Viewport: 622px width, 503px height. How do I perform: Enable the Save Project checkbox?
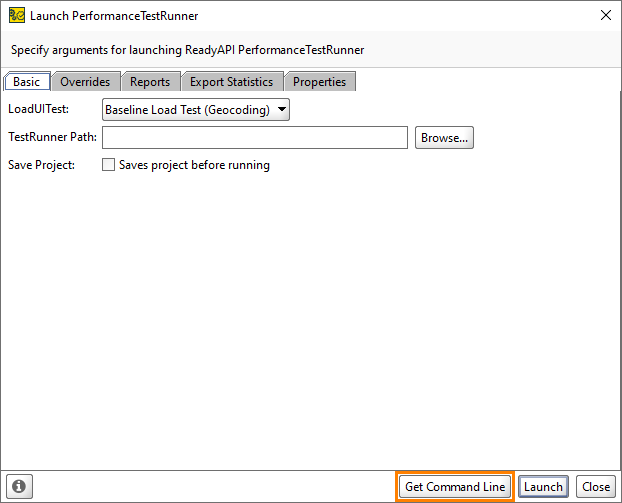coord(109,165)
